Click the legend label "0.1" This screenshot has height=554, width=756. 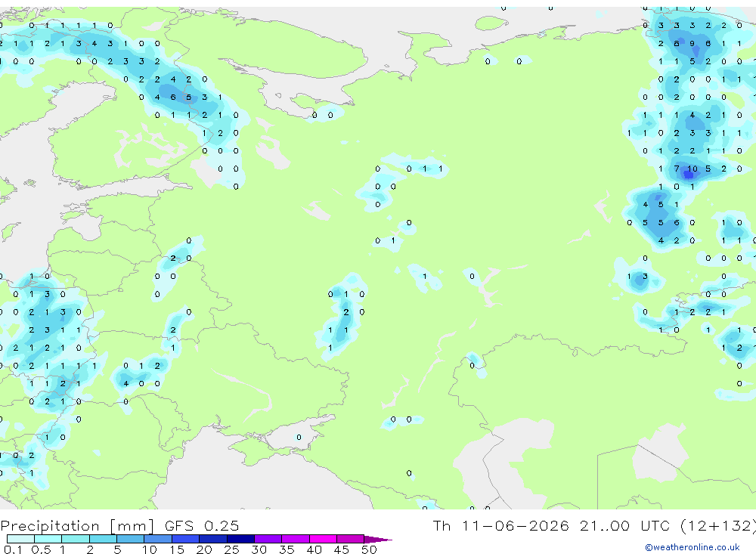tap(13, 549)
